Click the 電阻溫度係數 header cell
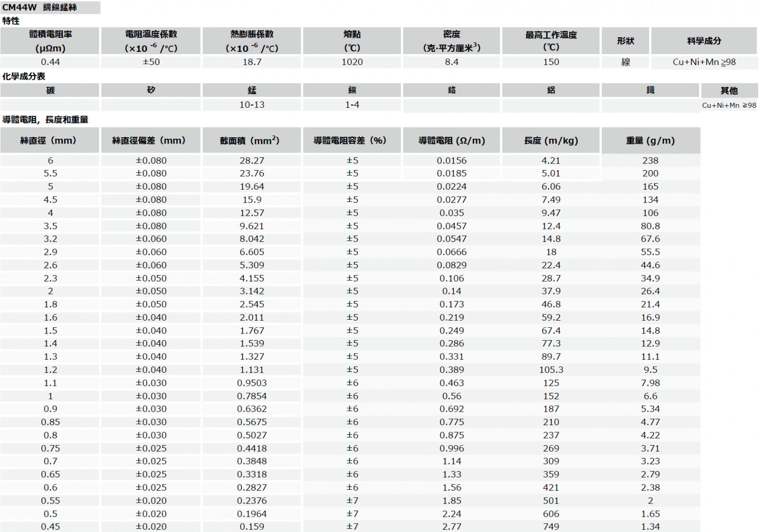The width and height of the screenshot is (760, 532). 151,41
